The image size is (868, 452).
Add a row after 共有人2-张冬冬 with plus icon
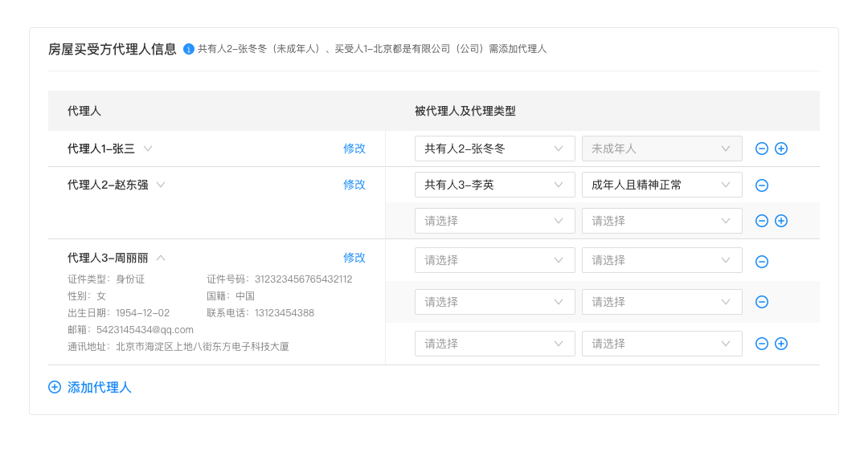click(781, 149)
